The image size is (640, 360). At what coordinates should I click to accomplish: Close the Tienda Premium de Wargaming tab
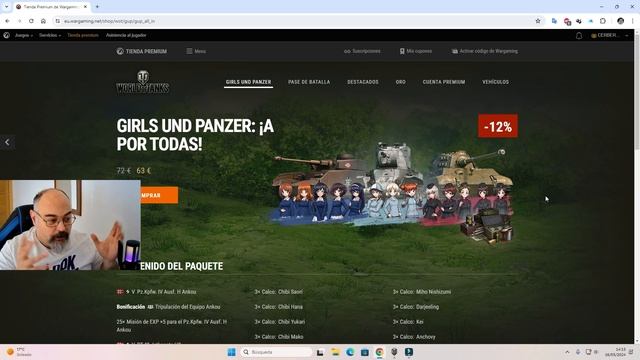pyautogui.click(x=85, y=7)
